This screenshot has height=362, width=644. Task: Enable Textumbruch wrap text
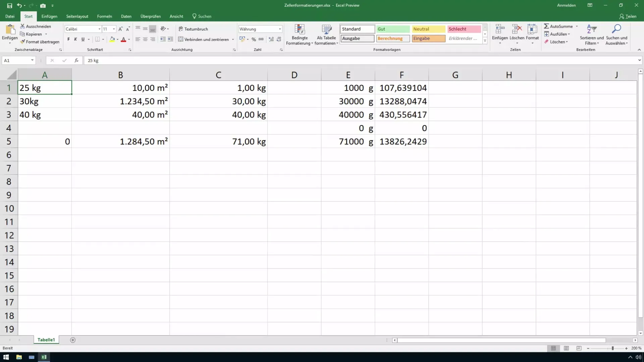(x=193, y=29)
